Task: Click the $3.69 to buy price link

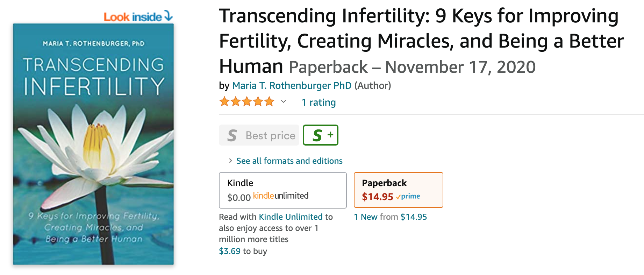Action: (230, 251)
